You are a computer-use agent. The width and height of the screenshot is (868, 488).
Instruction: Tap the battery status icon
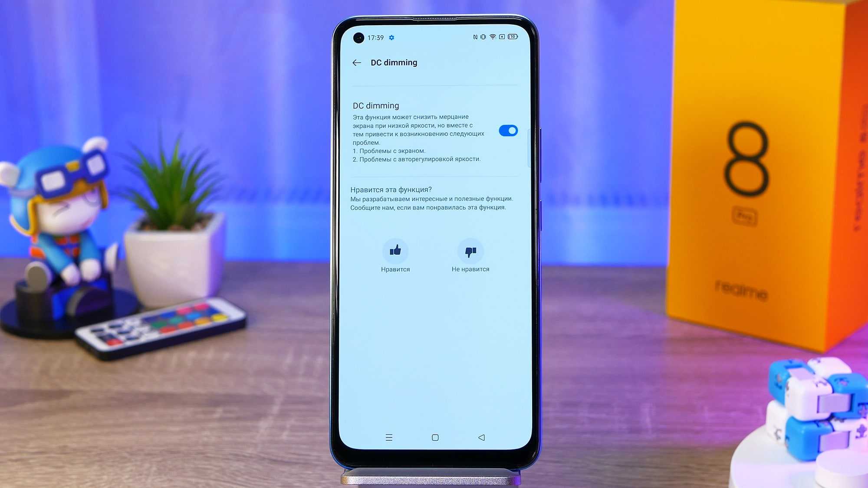point(512,38)
